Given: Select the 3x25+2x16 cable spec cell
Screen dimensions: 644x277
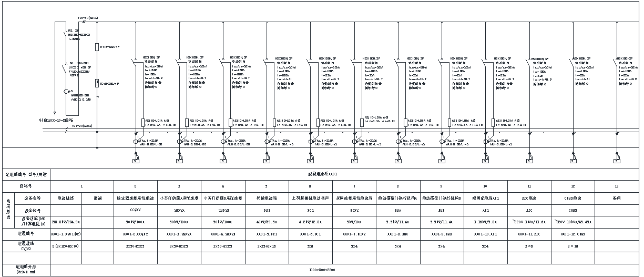Looking at the screenshot, I should [267, 245].
